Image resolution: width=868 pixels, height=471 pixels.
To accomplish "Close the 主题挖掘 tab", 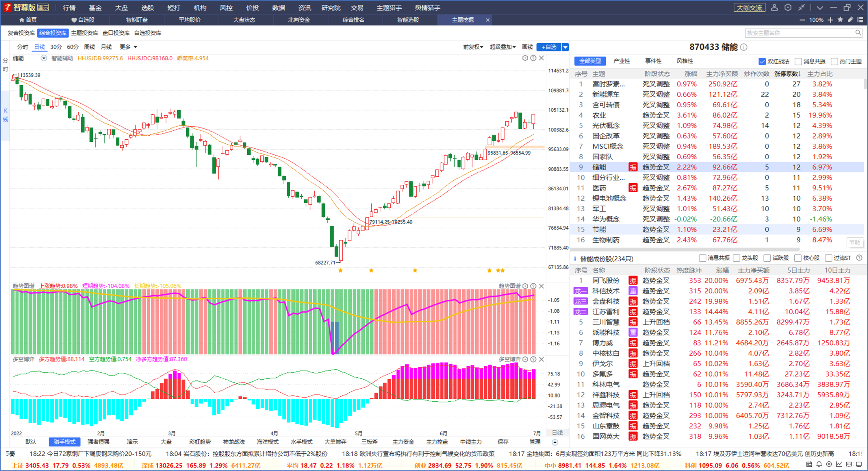I will tap(487, 20).
